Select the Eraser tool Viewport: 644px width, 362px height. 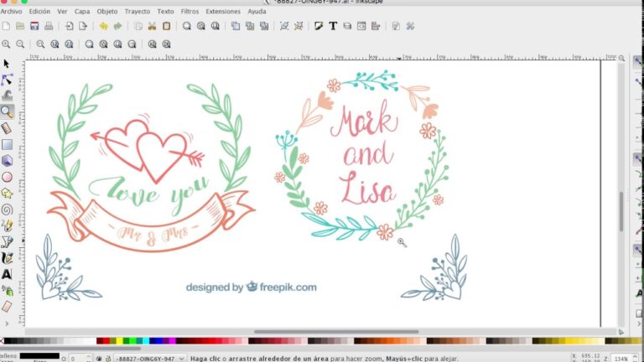click(x=7, y=307)
